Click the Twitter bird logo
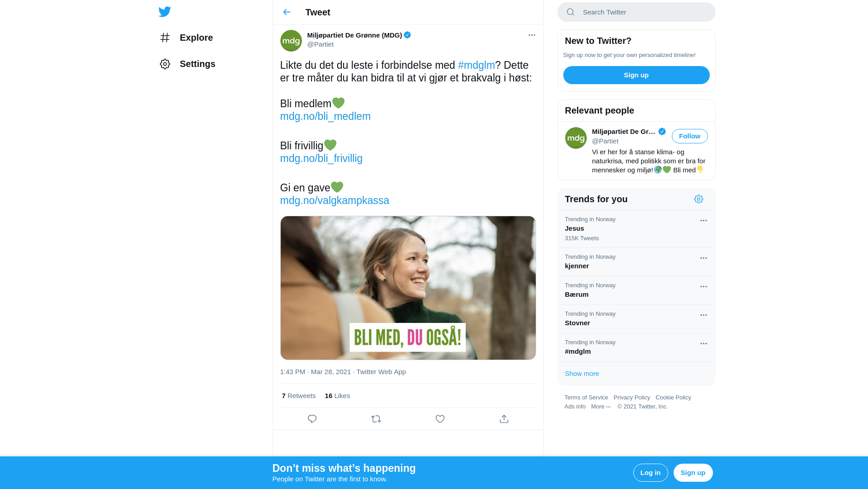 tap(165, 12)
